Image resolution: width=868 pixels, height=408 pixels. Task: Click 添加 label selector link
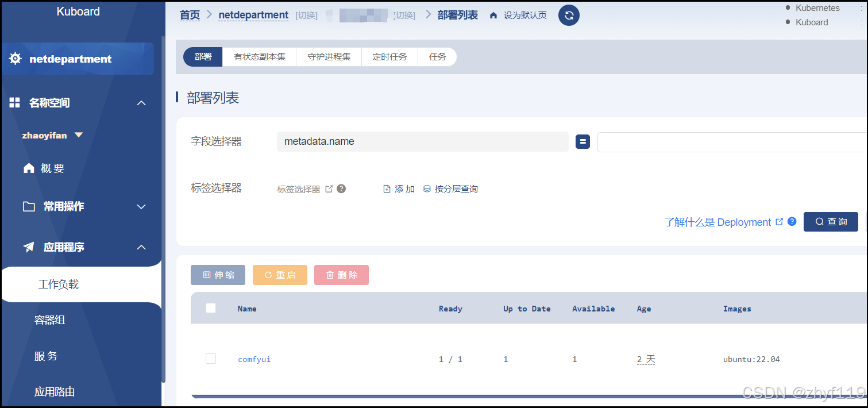(x=404, y=188)
